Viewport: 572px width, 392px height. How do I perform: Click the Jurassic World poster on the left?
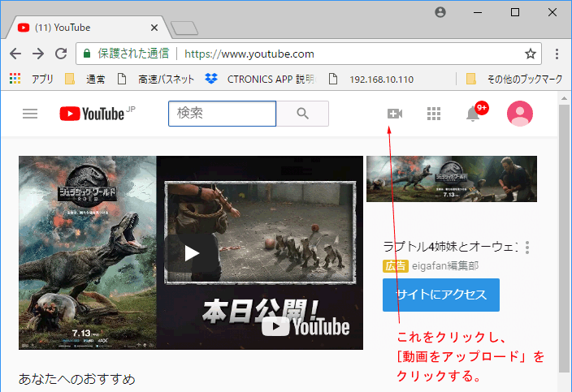point(88,252)
